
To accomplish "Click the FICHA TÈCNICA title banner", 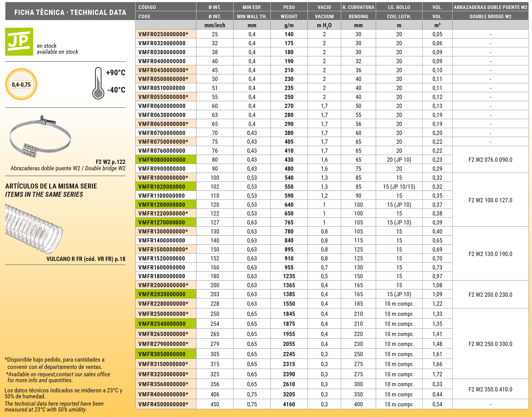I will tap(70, 12).
